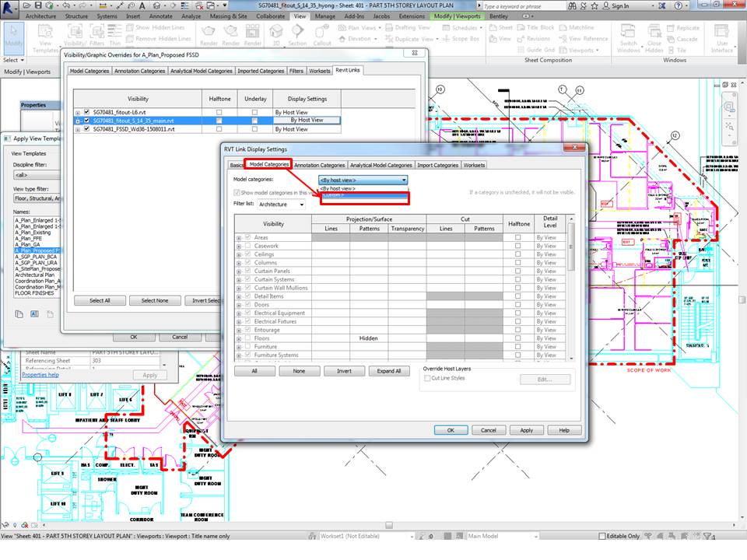
Task: Open the Model categories By host view dropdown
Action: [x=404, y=180]
